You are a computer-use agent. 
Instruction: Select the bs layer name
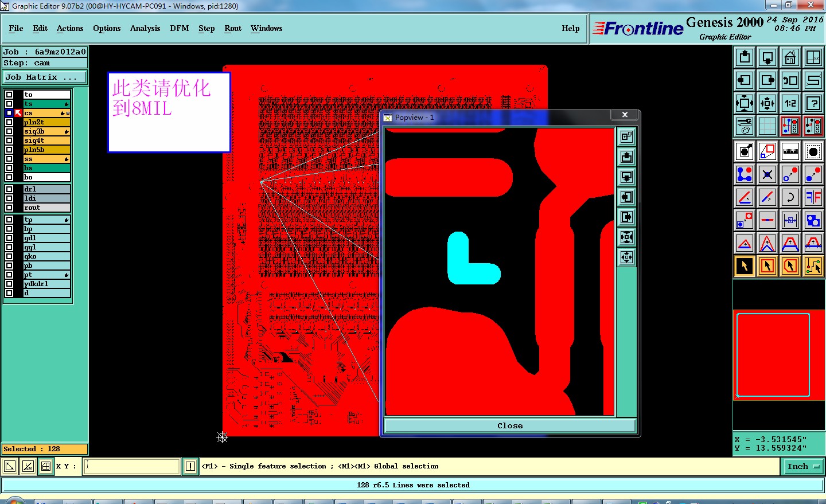(46, 168)
